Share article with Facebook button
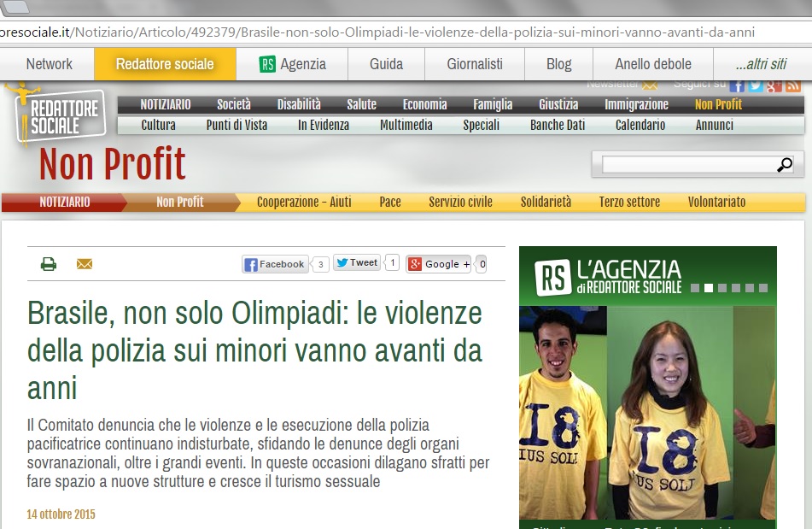 (x=274, y=264)
